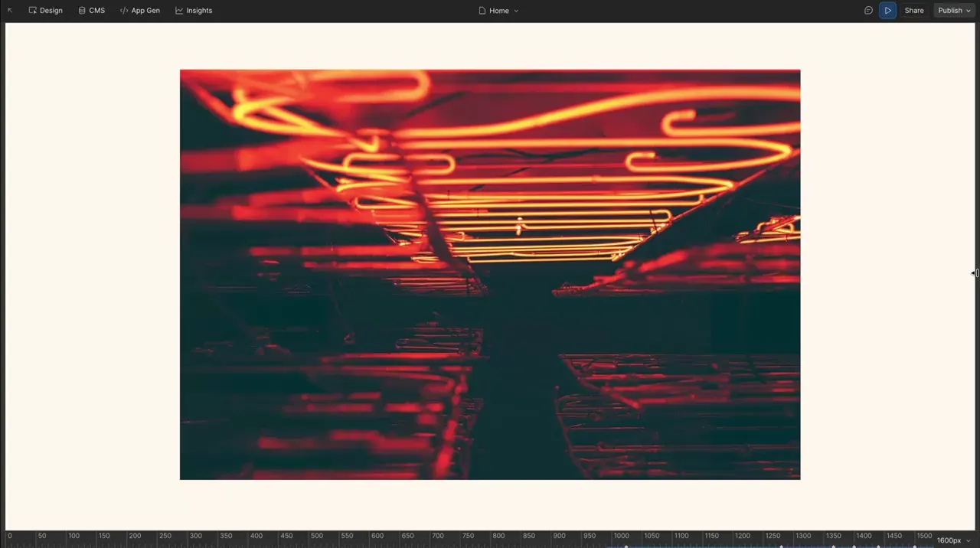Click the canvas resize handle on right edge
Screen dimensions: 980x548
coord(975,273)
